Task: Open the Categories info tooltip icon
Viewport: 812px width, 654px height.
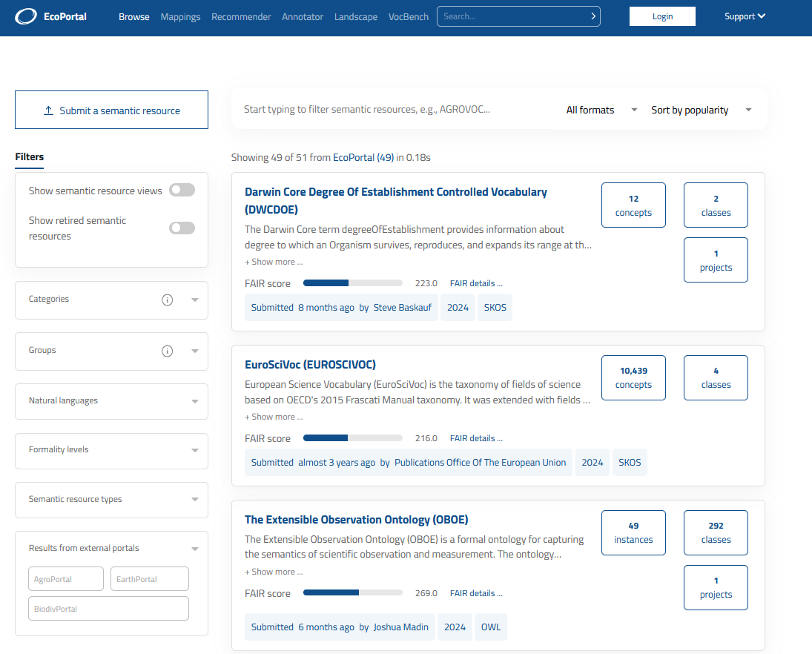Action: tap(167, 300)
